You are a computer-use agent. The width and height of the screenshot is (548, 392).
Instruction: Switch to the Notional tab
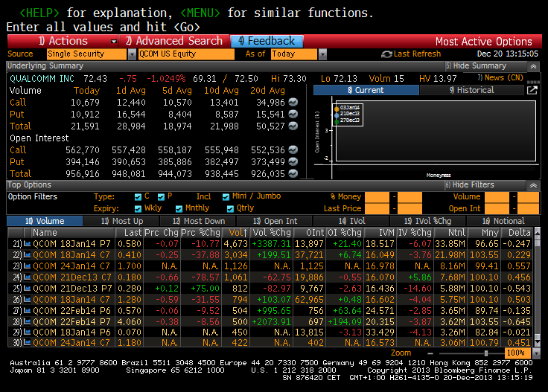(503, 221)
